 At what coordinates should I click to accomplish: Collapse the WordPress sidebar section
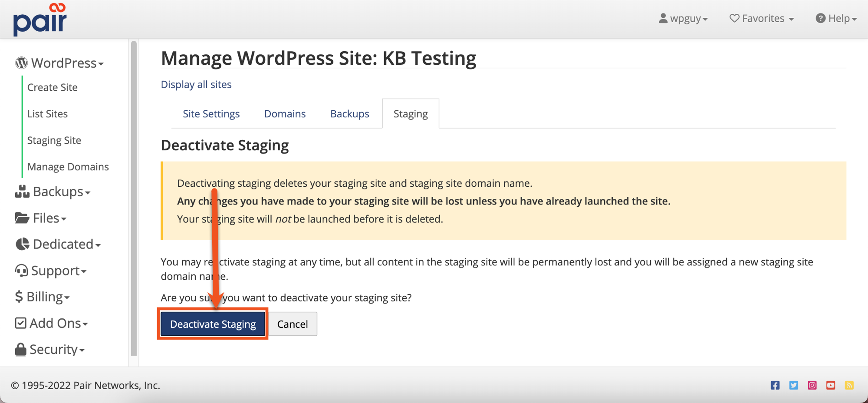click(x=59, y=63)
